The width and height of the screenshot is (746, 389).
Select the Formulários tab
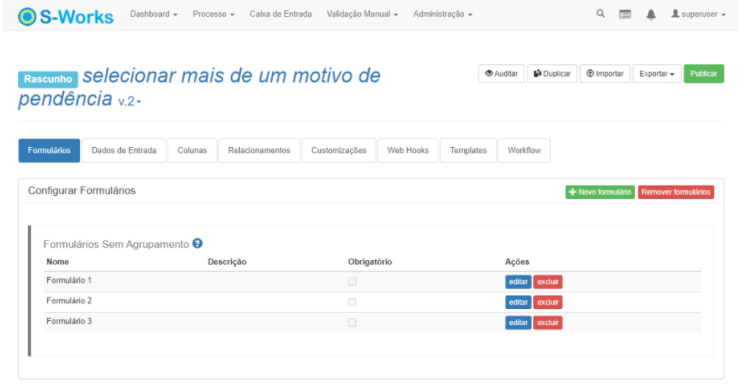(49, 150)
